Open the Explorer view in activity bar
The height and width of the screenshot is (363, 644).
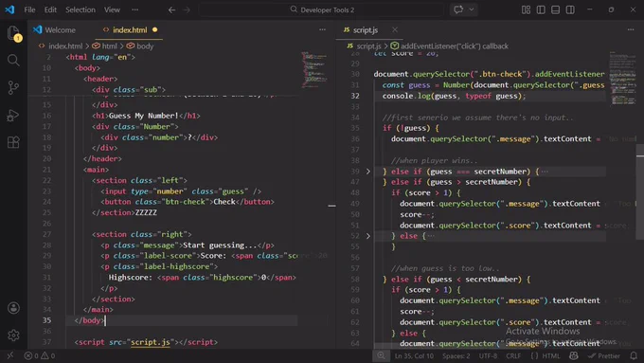click(13, 33)
